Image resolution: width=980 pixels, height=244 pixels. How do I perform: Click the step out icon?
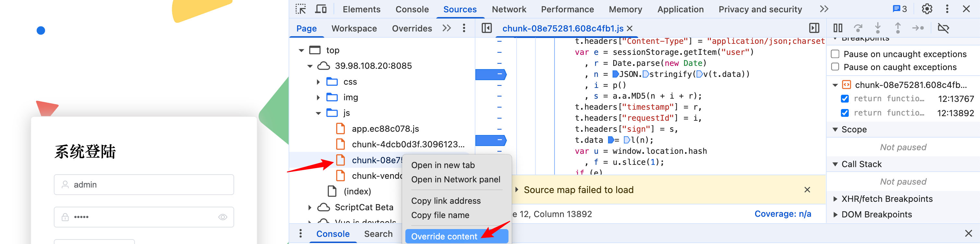point(898,28)
